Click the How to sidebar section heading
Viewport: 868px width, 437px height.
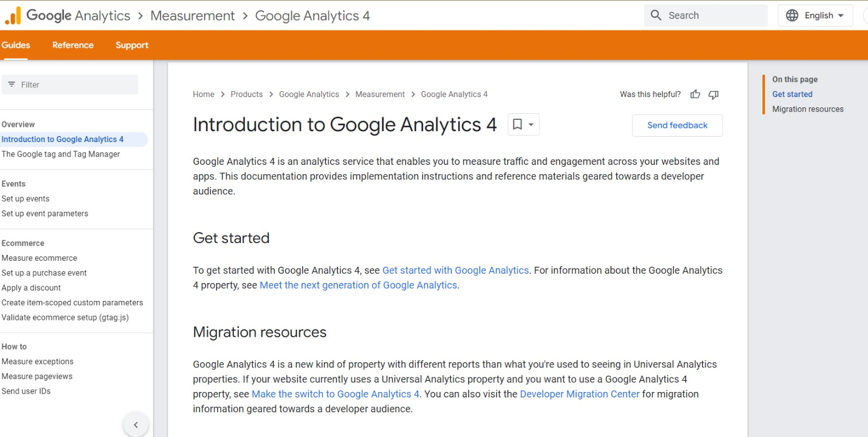click(14, 346)
